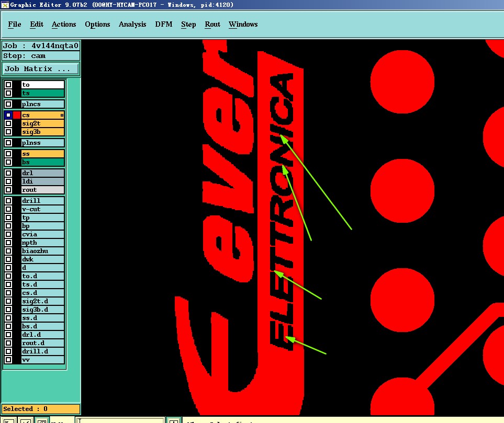Select the 'sig2t.d' layer name
The image size is (504, 423).
click(43, 301)
